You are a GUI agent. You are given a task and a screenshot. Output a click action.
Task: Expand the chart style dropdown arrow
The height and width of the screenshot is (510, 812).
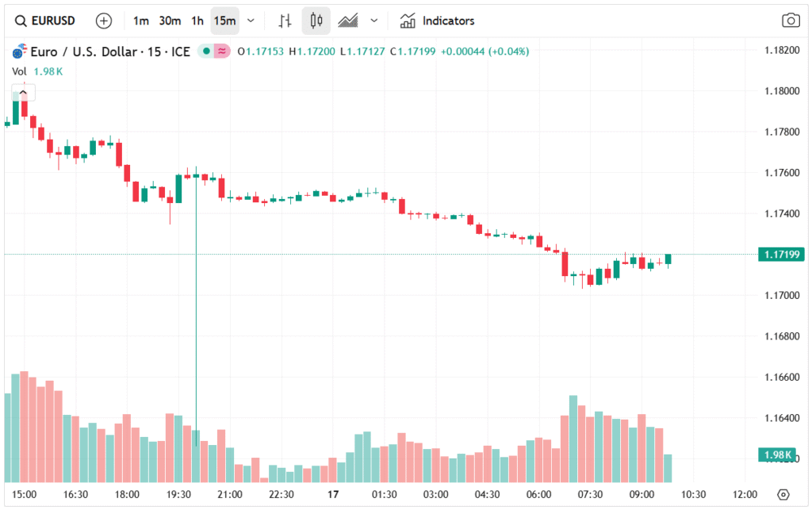374,21
